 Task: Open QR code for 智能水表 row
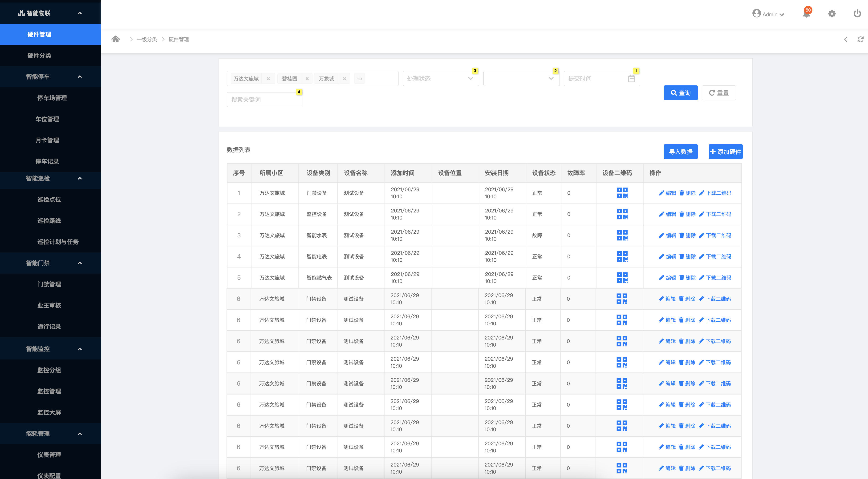point(622,235)
